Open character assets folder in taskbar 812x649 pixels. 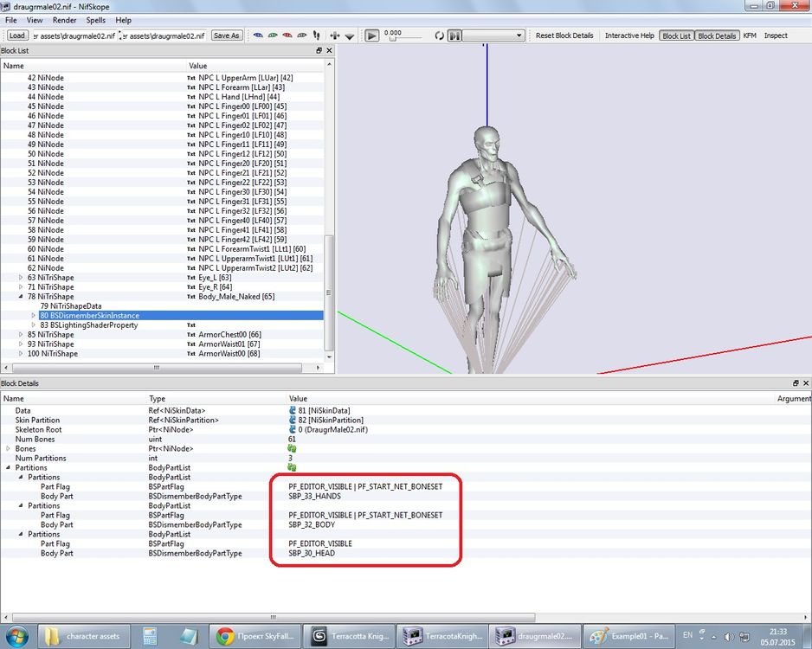tap(84, 636)
